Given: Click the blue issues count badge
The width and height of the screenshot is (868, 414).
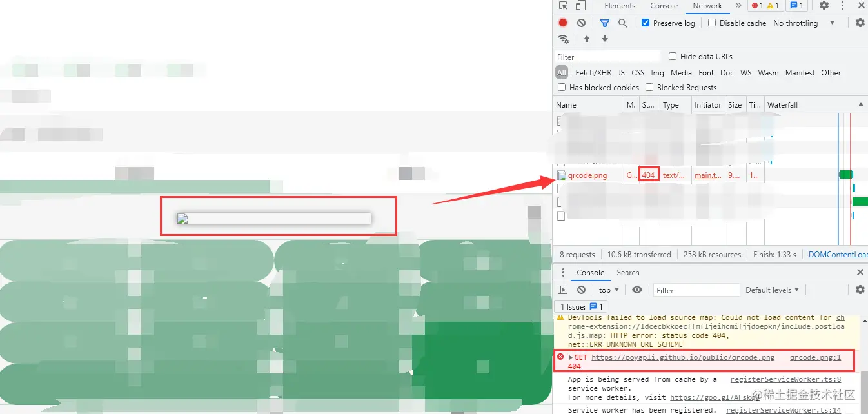Looking at the screenshot, I should [797, 6].
